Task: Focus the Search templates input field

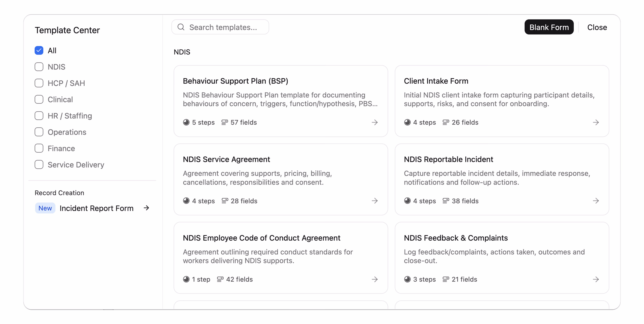Action: [220, 27]
